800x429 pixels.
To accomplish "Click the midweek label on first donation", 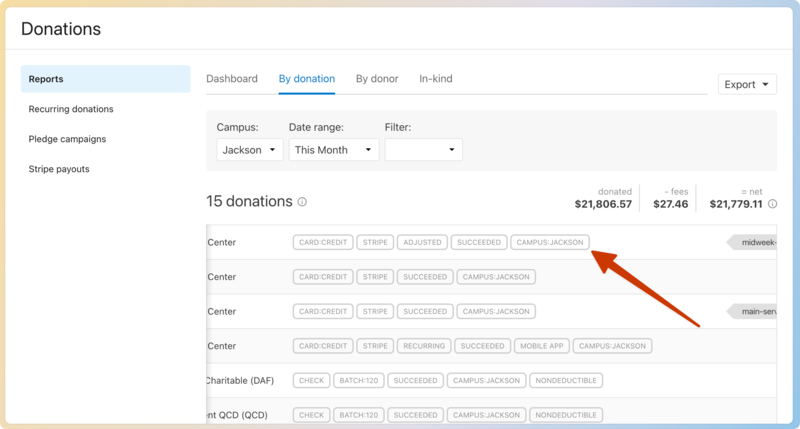I will pyautogui.click(x=755, y=242).
